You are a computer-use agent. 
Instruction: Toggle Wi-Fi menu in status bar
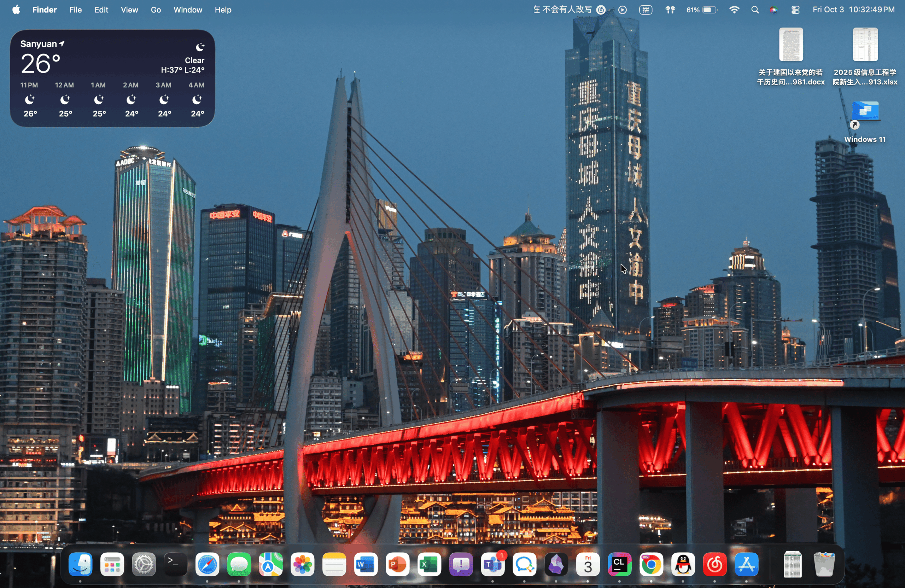(734, 10)
